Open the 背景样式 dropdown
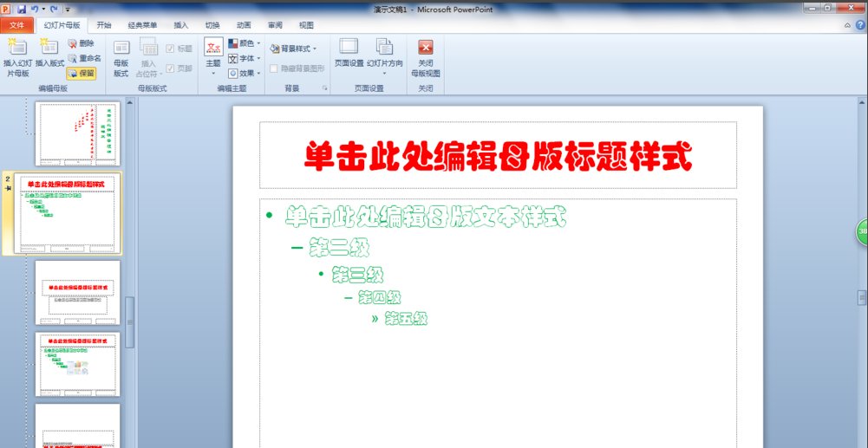The width and height of the screenshot is (868, 448). click(x=293, y=49)
